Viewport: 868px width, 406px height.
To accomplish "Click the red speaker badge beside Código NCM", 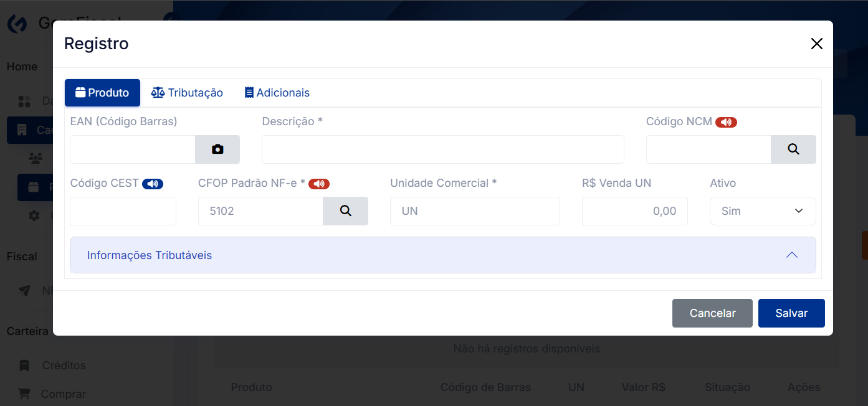I will point(726,122).
